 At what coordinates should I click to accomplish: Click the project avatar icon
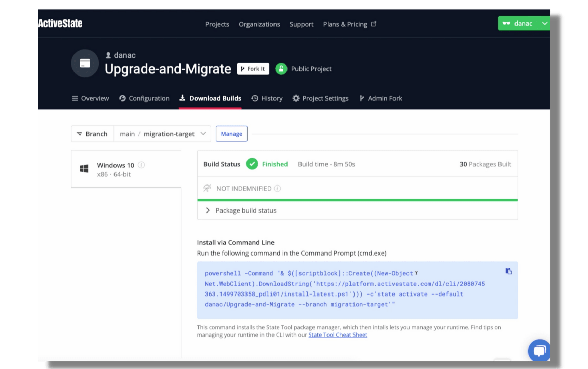coord(85,63)
